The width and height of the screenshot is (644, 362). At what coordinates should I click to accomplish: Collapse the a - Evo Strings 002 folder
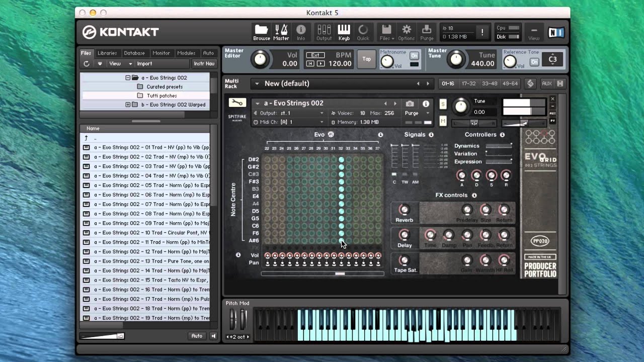[128, 78]
